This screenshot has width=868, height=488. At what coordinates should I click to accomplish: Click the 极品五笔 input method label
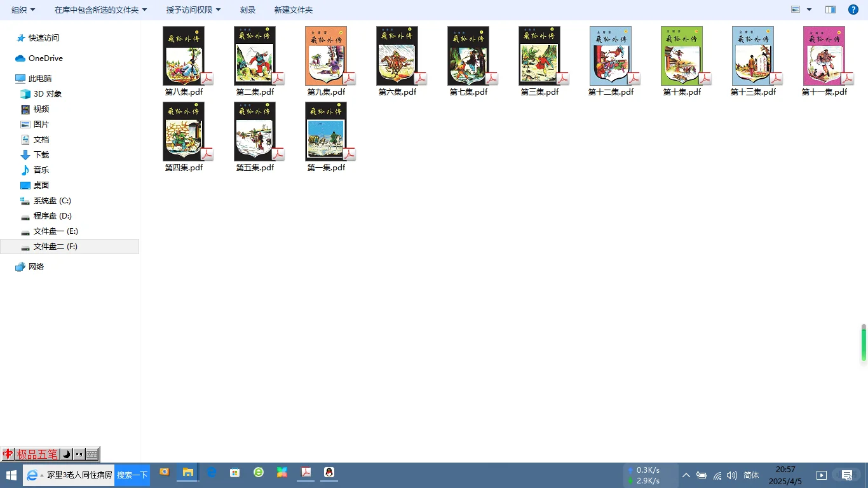click(37, 454)
